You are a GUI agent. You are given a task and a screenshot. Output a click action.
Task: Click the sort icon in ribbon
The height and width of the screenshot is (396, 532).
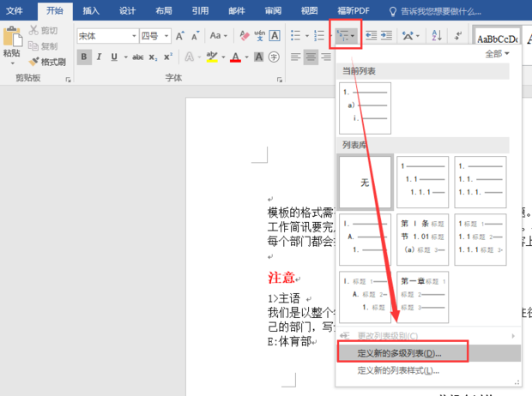436,35
